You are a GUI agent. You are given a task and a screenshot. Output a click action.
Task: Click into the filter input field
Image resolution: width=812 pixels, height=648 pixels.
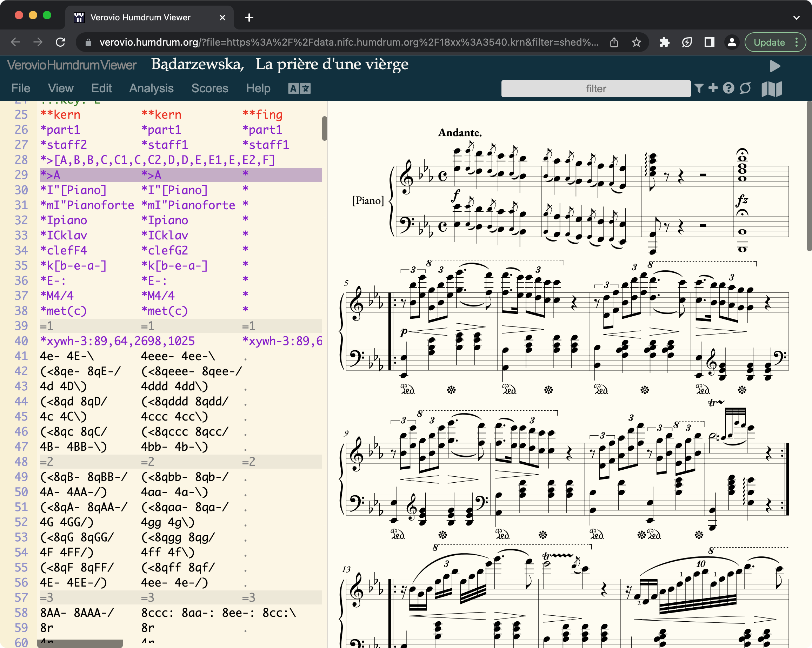point(595,88)
